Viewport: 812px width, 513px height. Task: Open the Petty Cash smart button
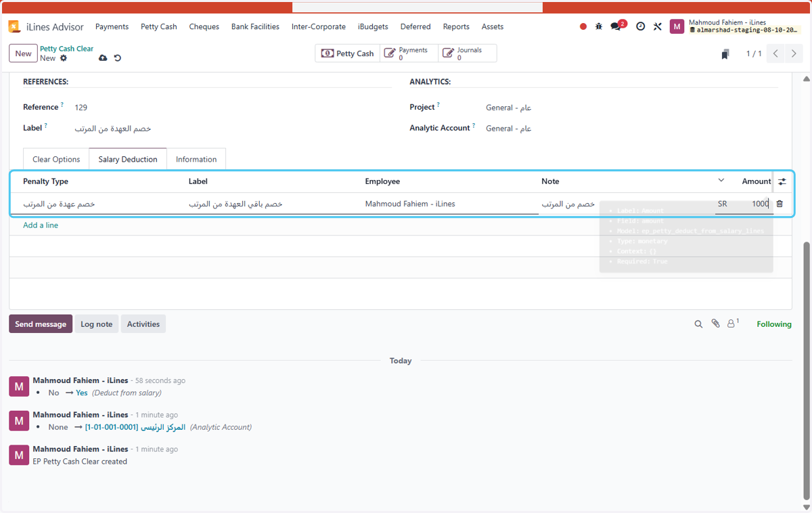[347, 53]
